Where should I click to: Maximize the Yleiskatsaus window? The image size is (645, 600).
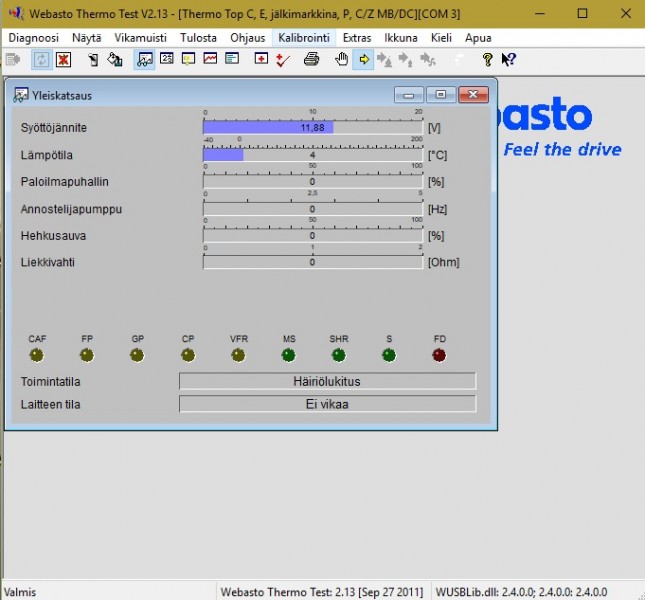click(440, 95)
